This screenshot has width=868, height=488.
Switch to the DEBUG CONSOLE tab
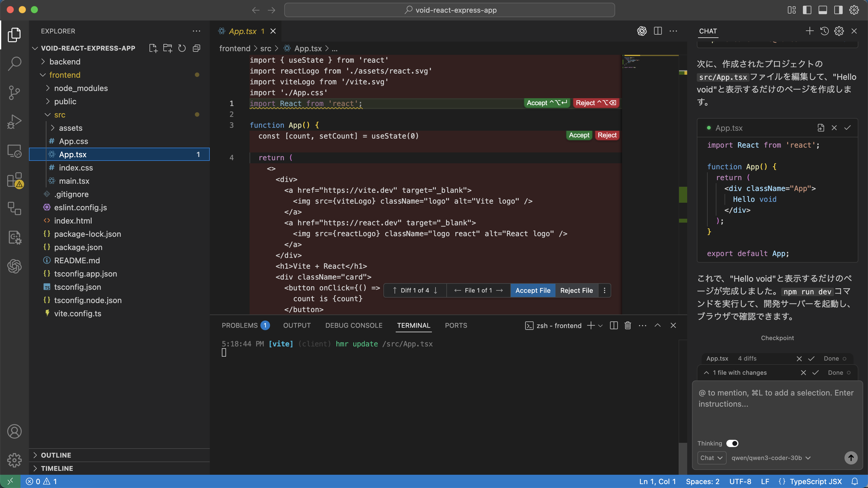pos(354,325)
